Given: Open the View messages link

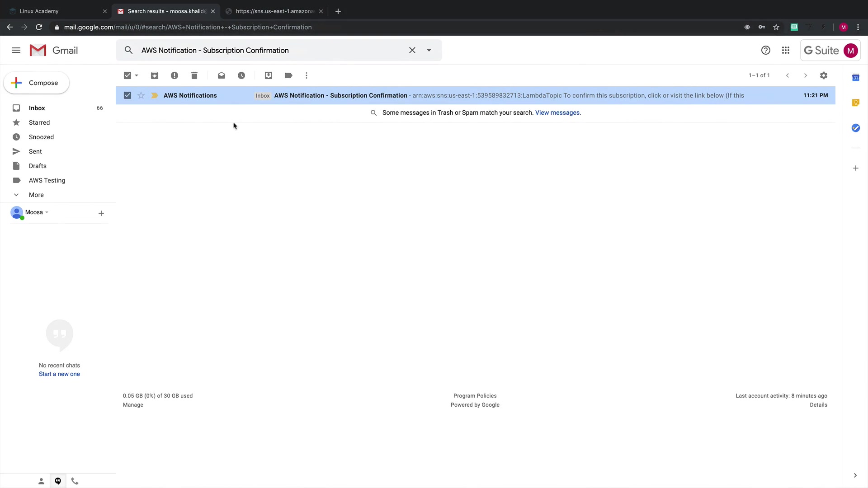Looking at the screenshot, I should click(558, 113).
